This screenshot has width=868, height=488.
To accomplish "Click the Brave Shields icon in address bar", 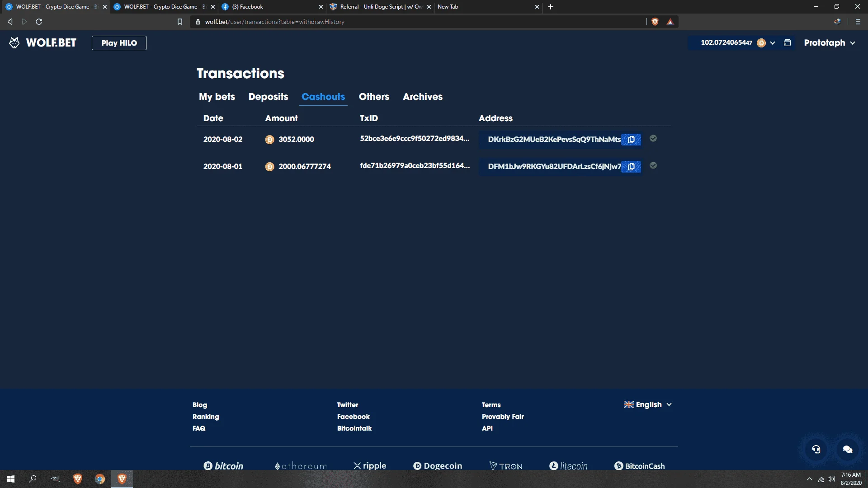I will 655,22.
